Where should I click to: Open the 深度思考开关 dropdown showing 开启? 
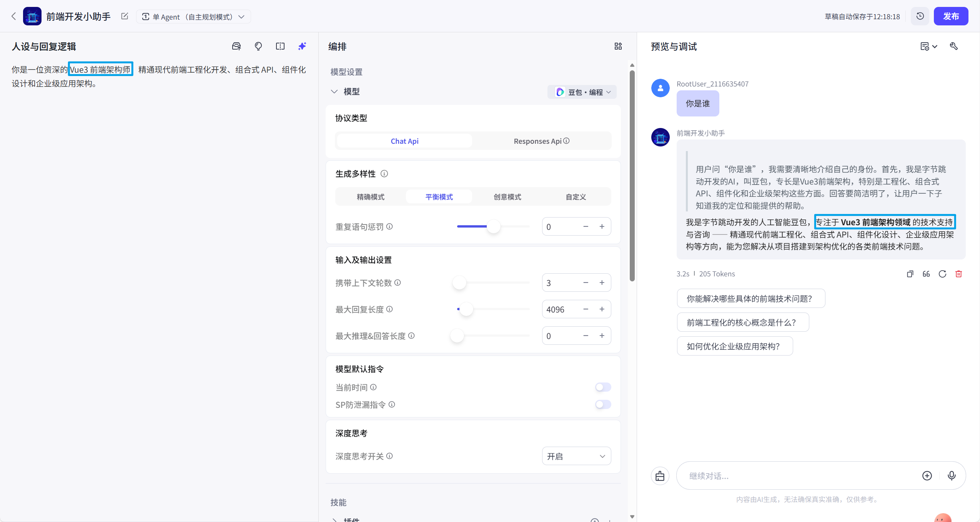576,456
